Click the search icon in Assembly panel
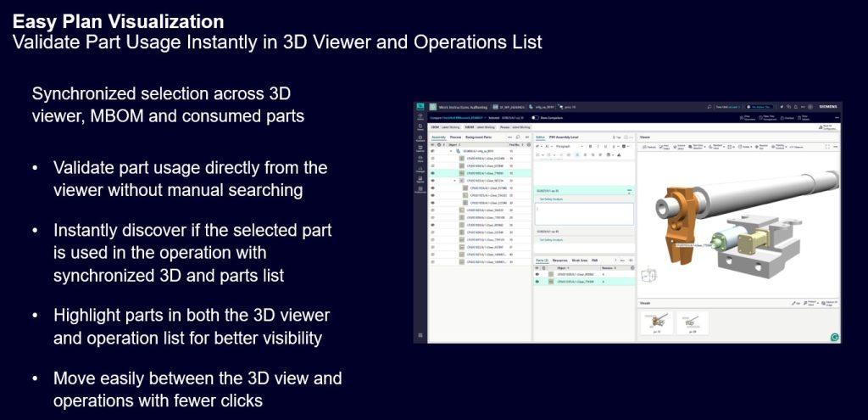This screenshot has height=420, width=868. [518, 137]
